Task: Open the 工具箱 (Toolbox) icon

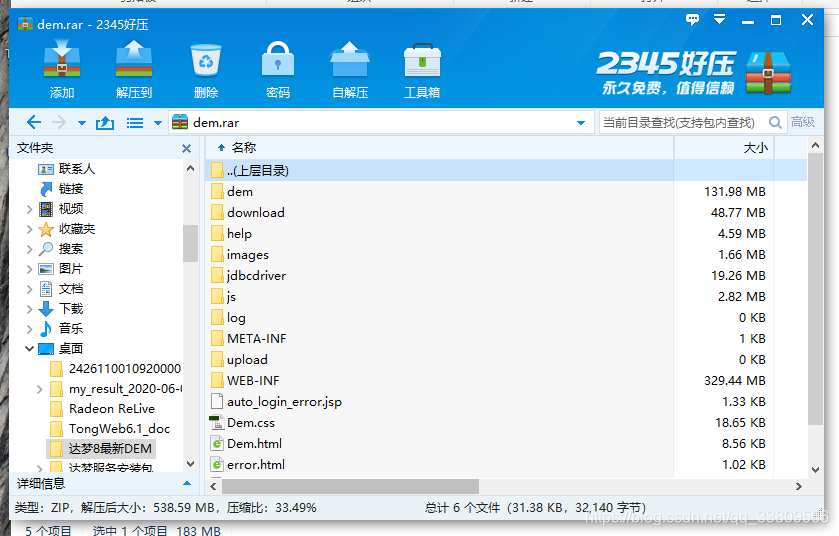Action: click(422, 60)
